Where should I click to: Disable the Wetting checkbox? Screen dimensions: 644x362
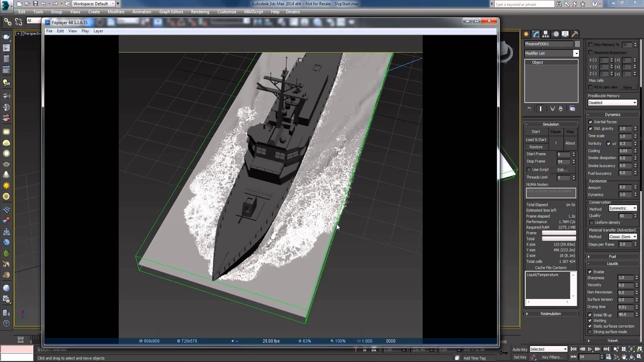590,321
